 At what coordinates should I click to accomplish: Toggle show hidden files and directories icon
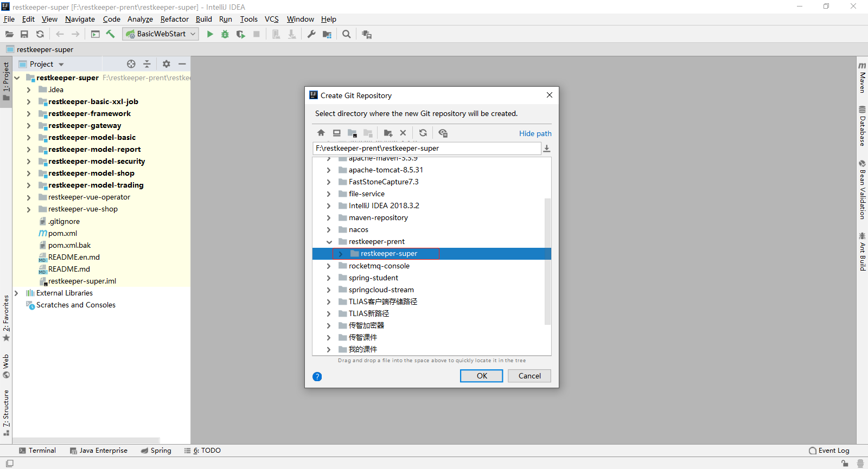coord(443,133)
